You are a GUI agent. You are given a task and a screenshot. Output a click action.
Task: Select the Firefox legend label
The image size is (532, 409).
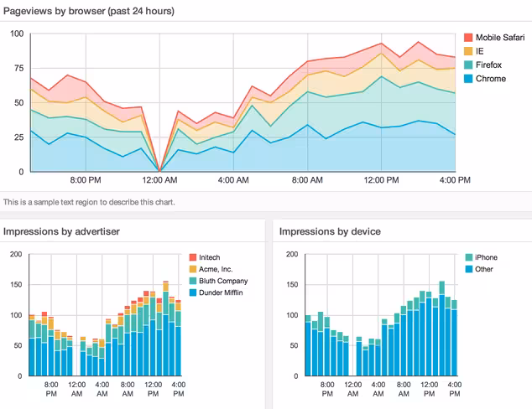pyautogui.click(x=488, y=65)
